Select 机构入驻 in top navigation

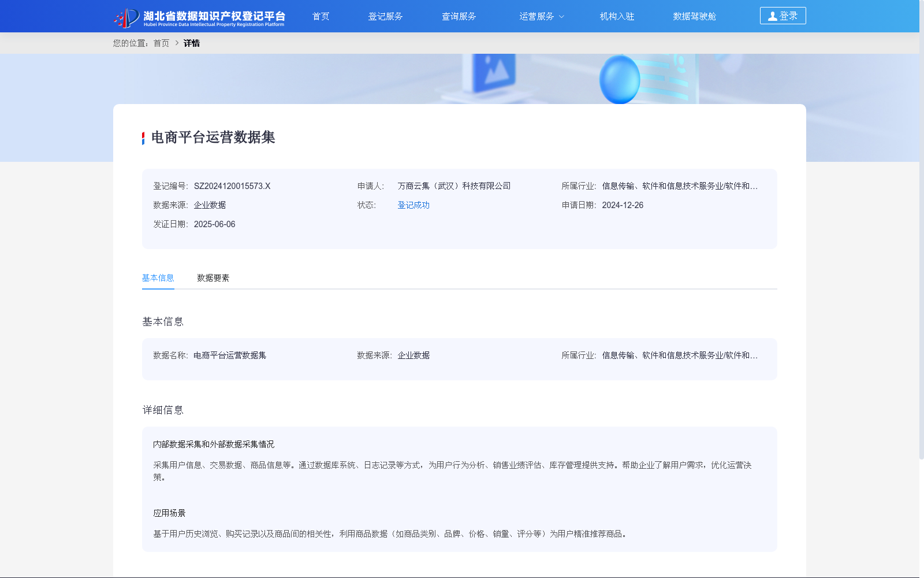click(617, 16)
